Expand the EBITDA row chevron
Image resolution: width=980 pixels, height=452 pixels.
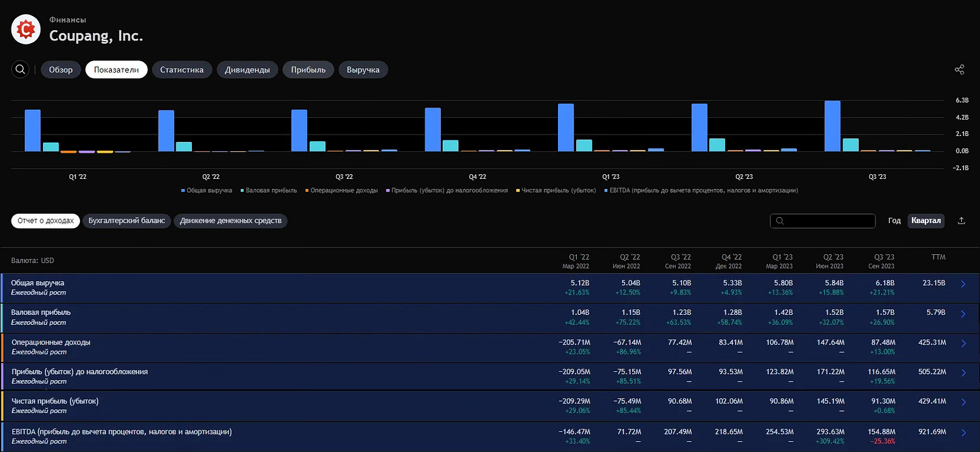coord(963,432)
